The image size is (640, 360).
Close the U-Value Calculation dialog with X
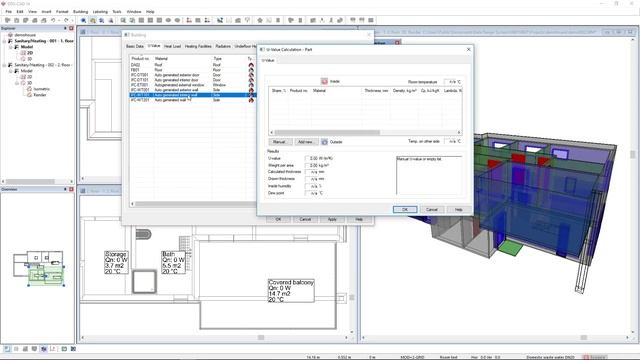coord(468,49)
